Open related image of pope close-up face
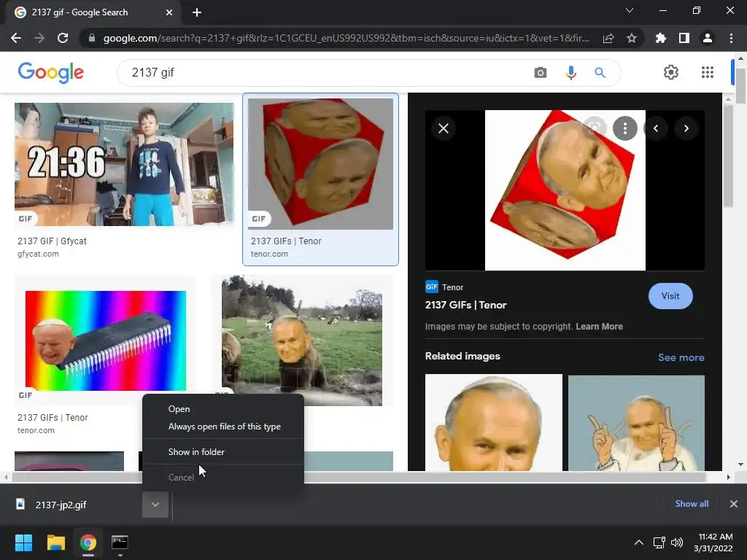The width and height of the screenshot is (747, 560). pos(494,422)
